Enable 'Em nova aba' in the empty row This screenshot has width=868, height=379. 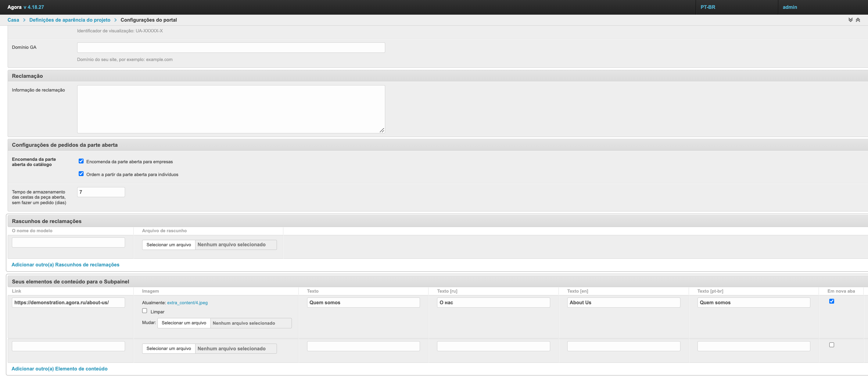tap(831, 345)
